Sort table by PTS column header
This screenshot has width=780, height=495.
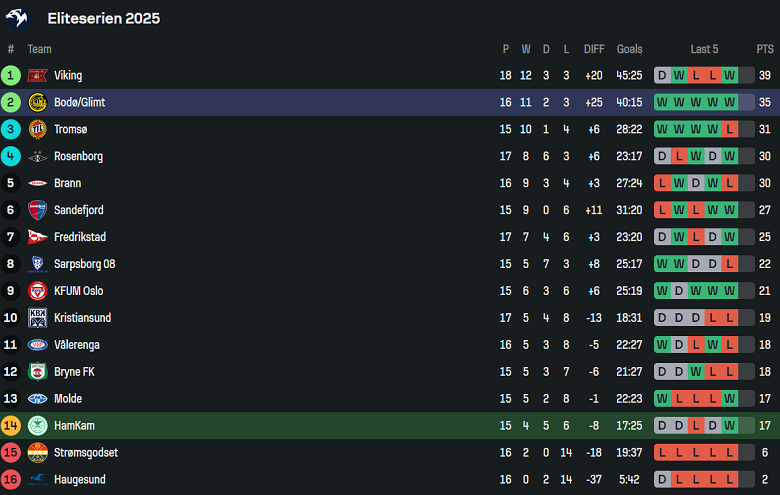765,49
